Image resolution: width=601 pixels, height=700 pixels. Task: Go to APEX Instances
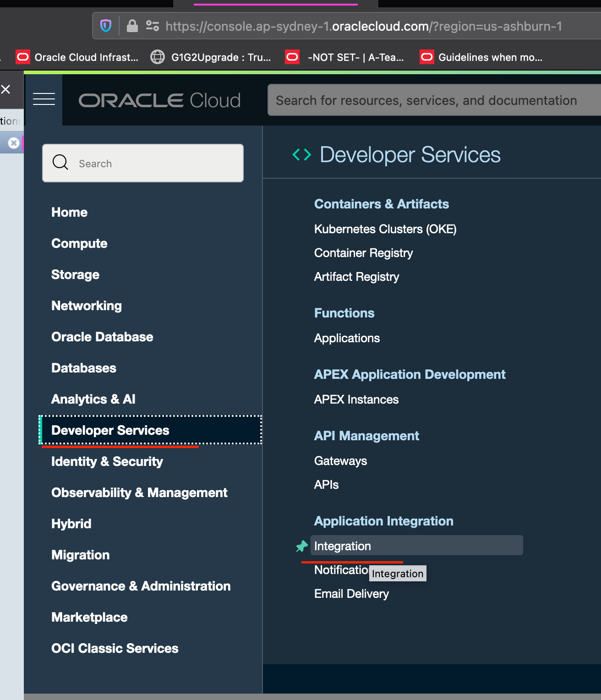pyautogui.click(x=356, y=399)
